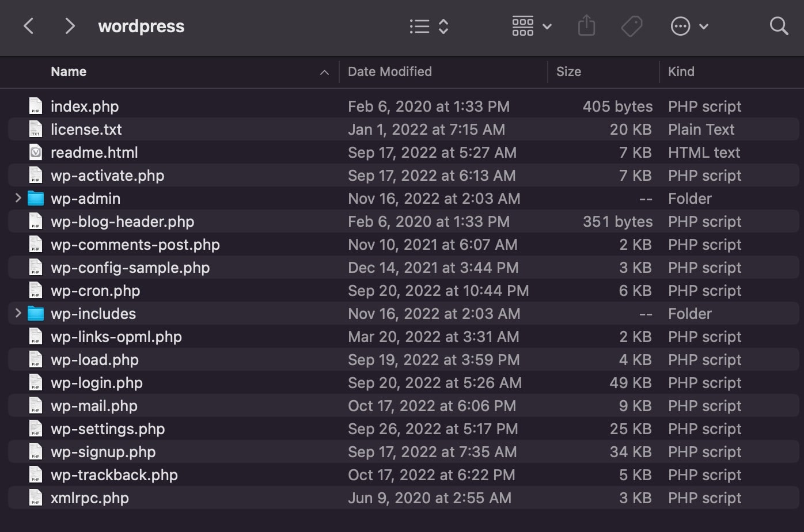Click the wp-comments-post.php file icon
The height and width of the screenshot is (532, 804).
(36, 244)
